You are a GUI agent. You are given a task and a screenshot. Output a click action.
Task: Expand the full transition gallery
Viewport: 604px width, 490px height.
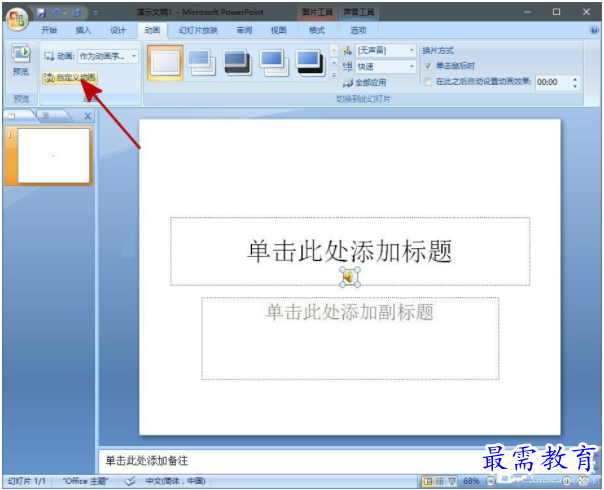coord(334,75)
